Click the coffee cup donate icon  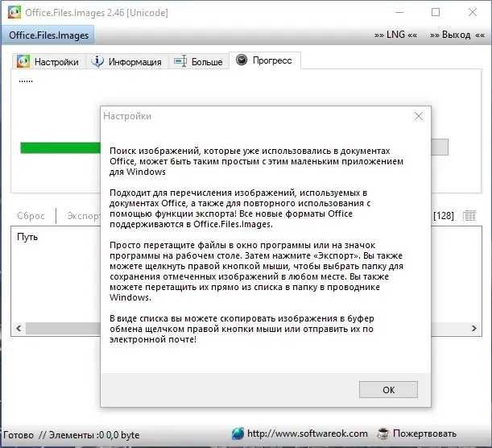pos(382,433)
